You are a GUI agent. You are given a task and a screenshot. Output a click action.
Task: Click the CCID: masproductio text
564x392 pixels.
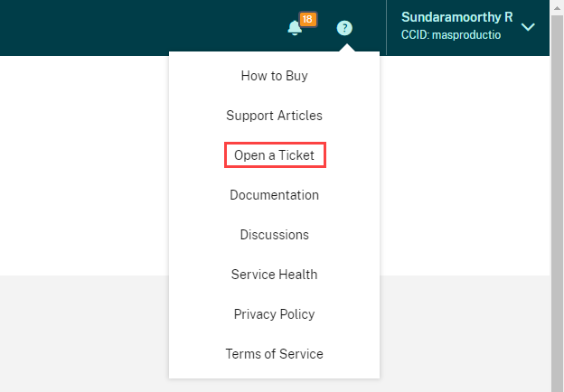[451, 35]
